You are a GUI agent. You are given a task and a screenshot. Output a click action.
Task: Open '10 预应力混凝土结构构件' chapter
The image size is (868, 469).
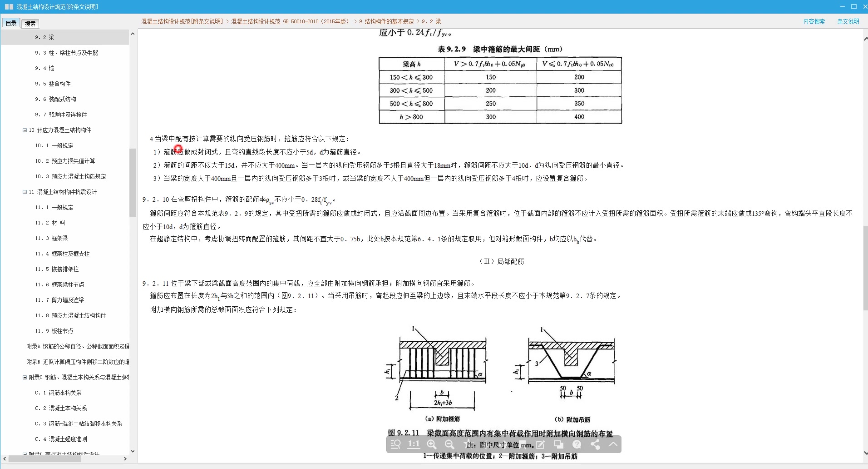click(60, 130)
